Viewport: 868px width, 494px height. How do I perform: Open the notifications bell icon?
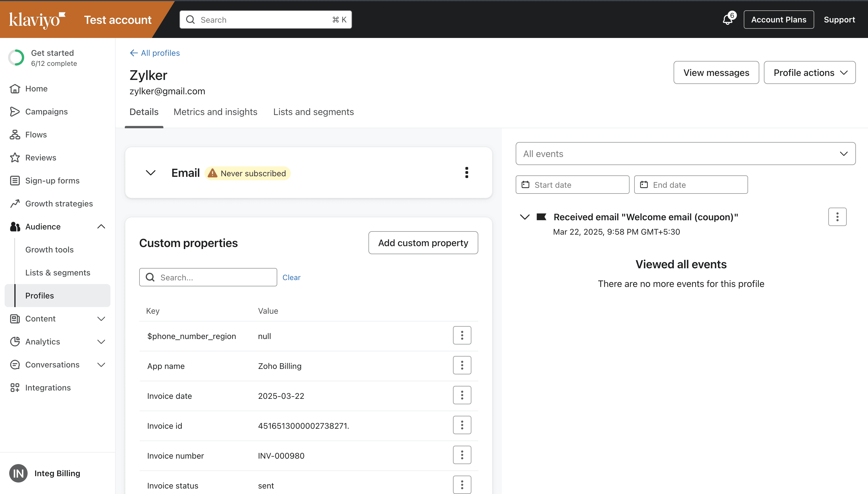pyautogui.click(x=727, y=19)
